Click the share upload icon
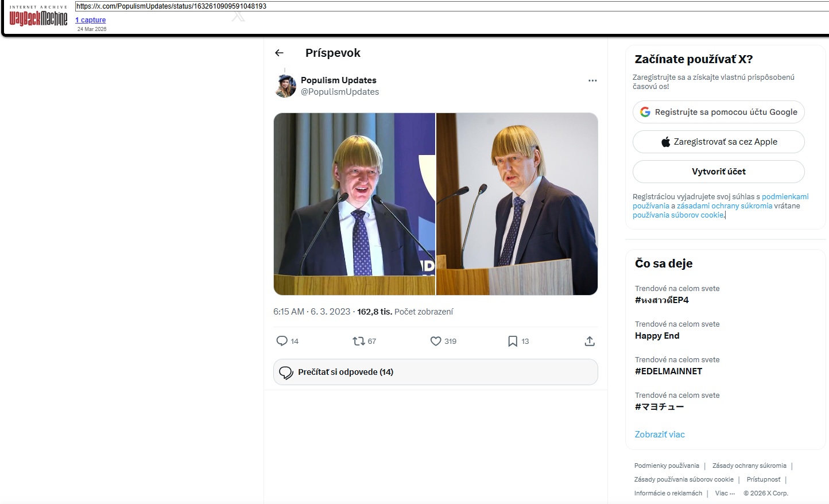Screen dimensions: 829x504 pyautogui.click(x=589, y=341)
